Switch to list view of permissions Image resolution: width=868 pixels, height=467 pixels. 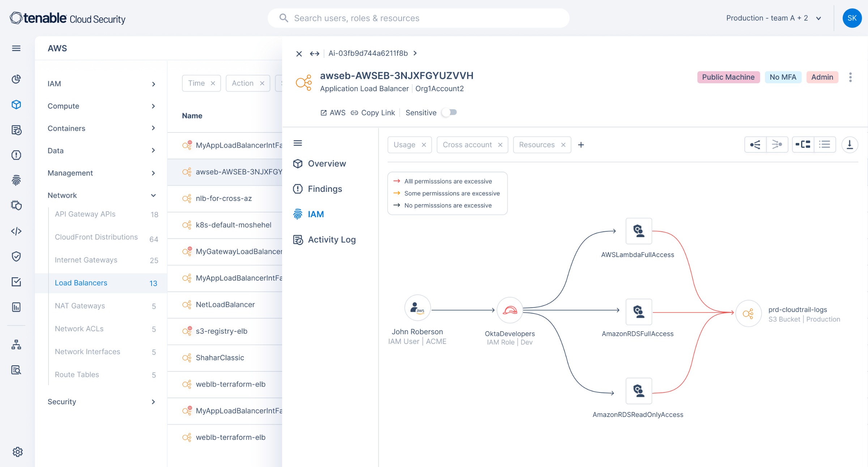click(x=825, y=145)
